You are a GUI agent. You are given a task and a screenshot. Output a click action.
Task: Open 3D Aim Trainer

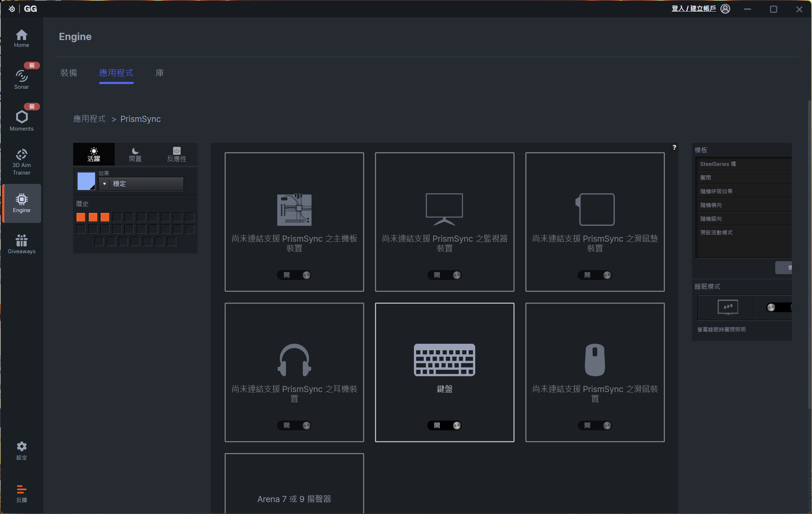point(22,162)
